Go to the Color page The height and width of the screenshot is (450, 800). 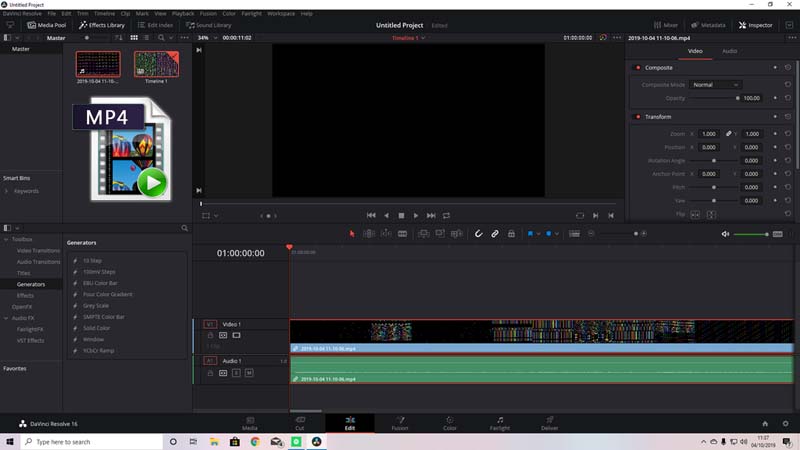pyautogui.click(x=449, y=423)
